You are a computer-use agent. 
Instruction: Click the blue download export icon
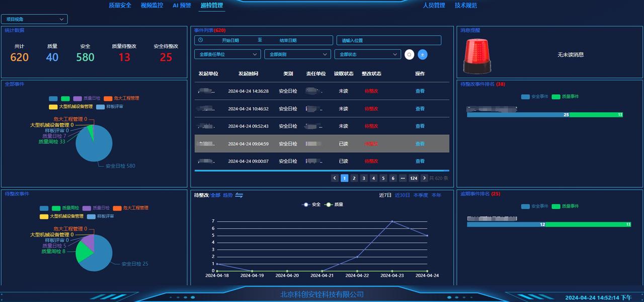pos(423,54)
